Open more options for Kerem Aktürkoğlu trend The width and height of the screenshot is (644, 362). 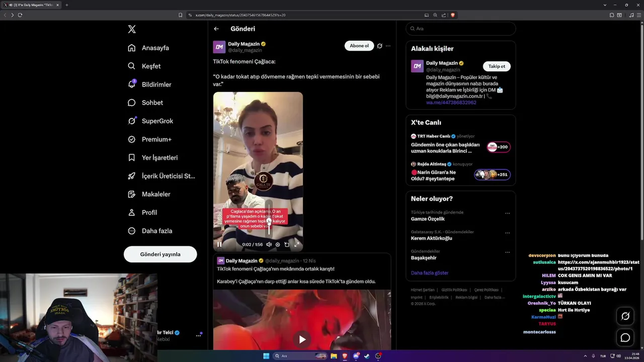(x=507, y=233)
